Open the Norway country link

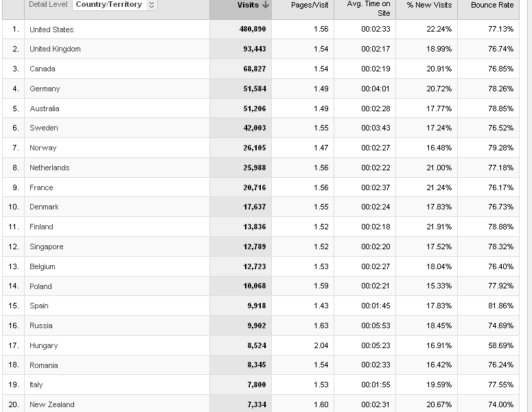coord(43,148)
